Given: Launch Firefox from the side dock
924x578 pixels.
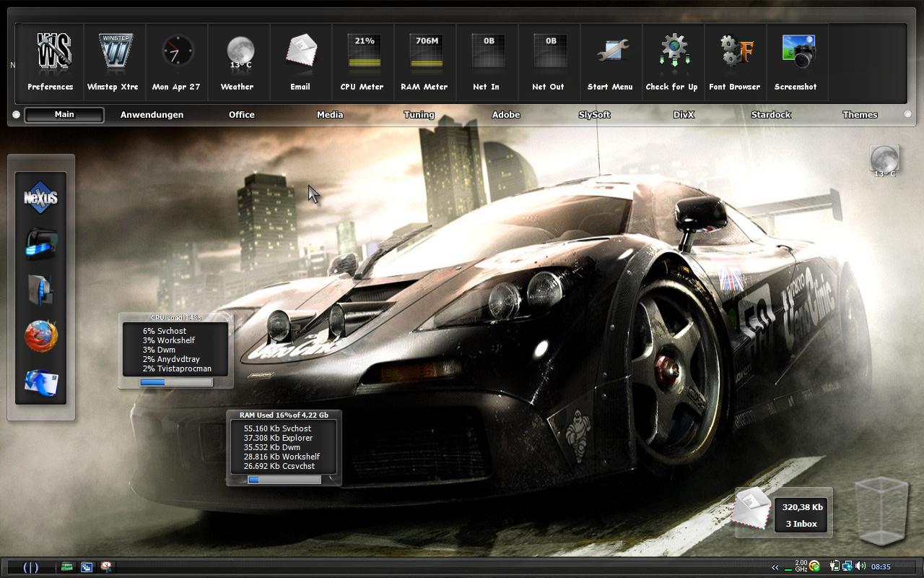Looking at the screenshot, I should click(40, 336).
